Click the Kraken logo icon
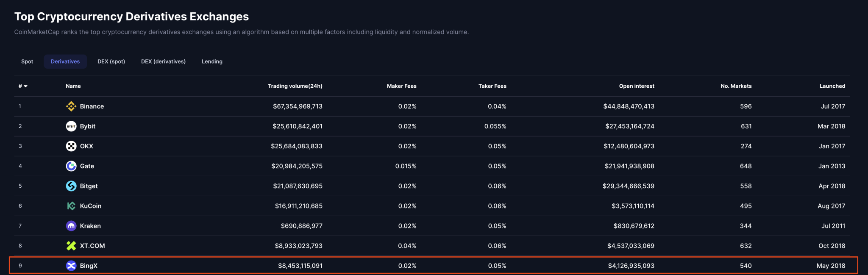Image resolution: width=868 pixels, height=275 pixels. pos(71,226)
